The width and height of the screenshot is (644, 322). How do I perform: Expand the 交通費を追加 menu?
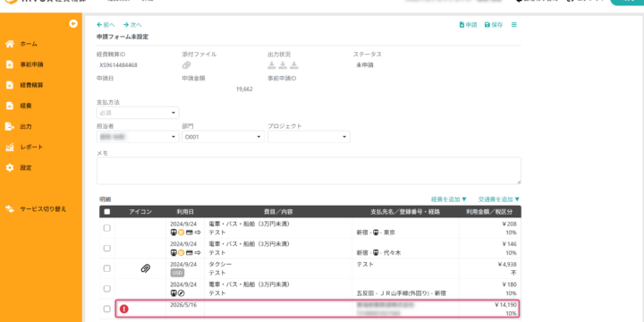tap(499, 199)
